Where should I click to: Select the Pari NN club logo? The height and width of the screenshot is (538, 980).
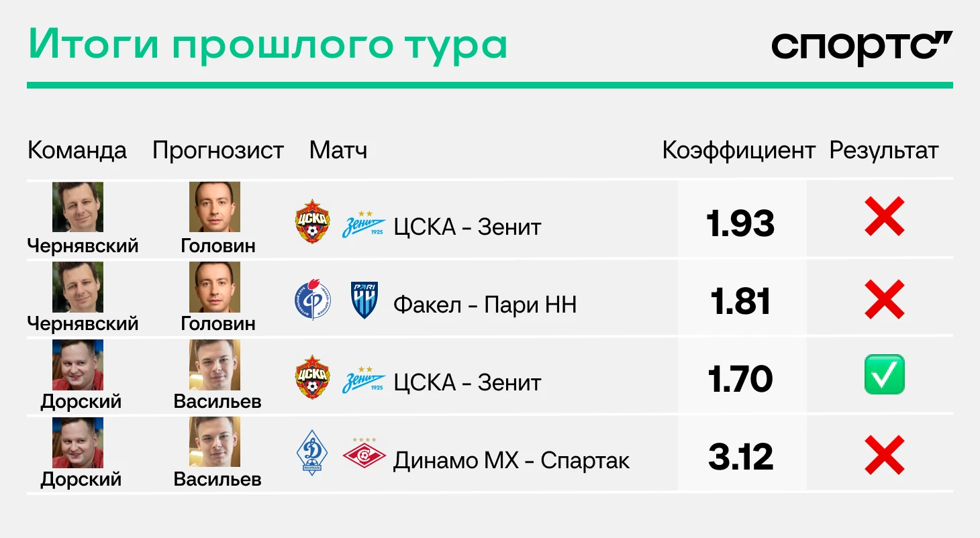364,300
